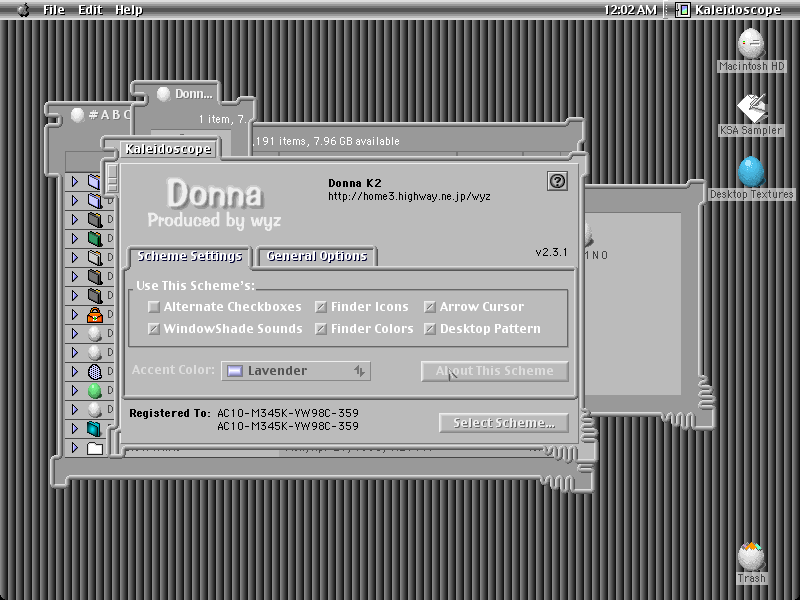This screenshot has width=800, height=600.
Task: Click the egg icon in Donn... title bar
Action: click(163, 94)
